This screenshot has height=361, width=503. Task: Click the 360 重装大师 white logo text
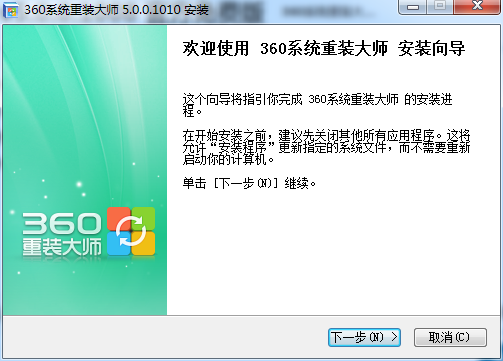[x=62, y=234]
